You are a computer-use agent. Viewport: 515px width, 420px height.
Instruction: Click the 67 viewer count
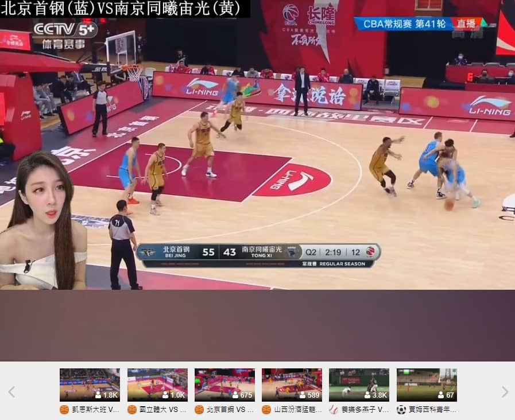(x=446, y=395)
